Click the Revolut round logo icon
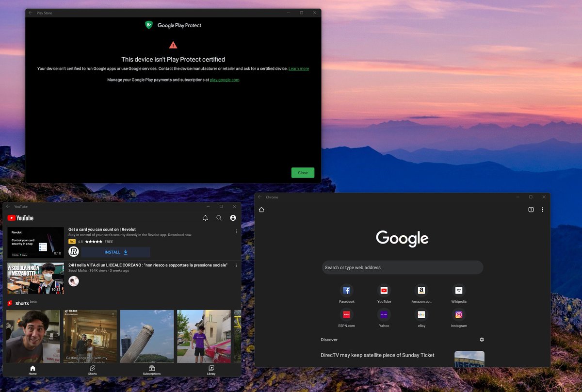Viewport: 582px width, 392px height. tap(74, 252)
